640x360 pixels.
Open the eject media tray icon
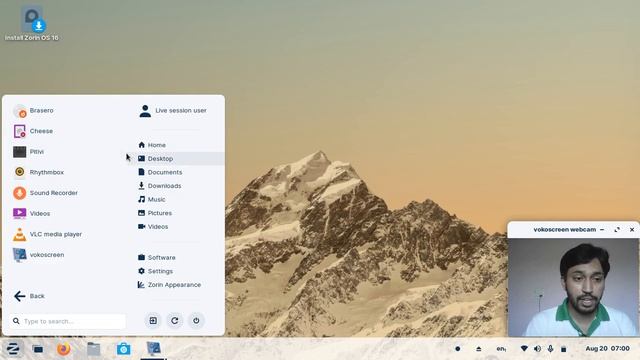(x=479, y=349)
